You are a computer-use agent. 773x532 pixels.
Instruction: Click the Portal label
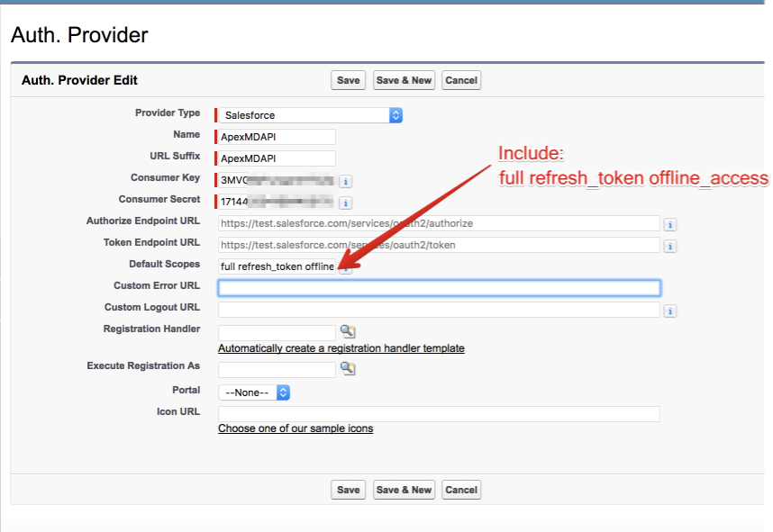(186, 390)
